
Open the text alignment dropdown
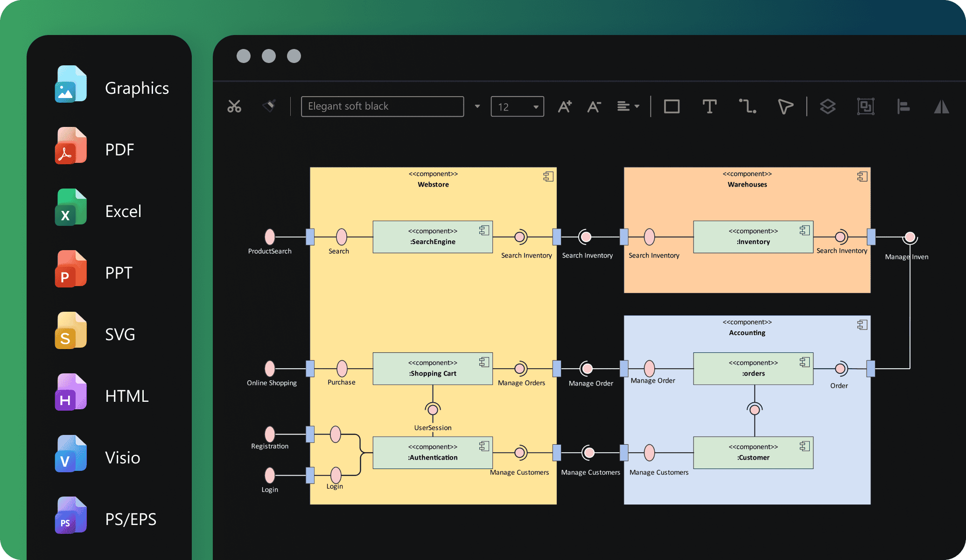[628, 106]
